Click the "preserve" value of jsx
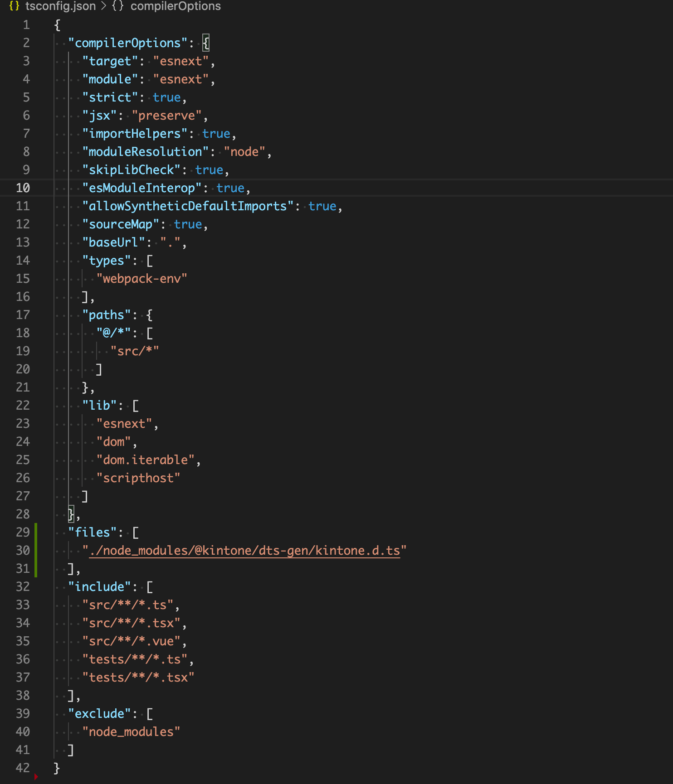This screenshot has height=784, width=673. pyautogui.click(x=166, y=116)
